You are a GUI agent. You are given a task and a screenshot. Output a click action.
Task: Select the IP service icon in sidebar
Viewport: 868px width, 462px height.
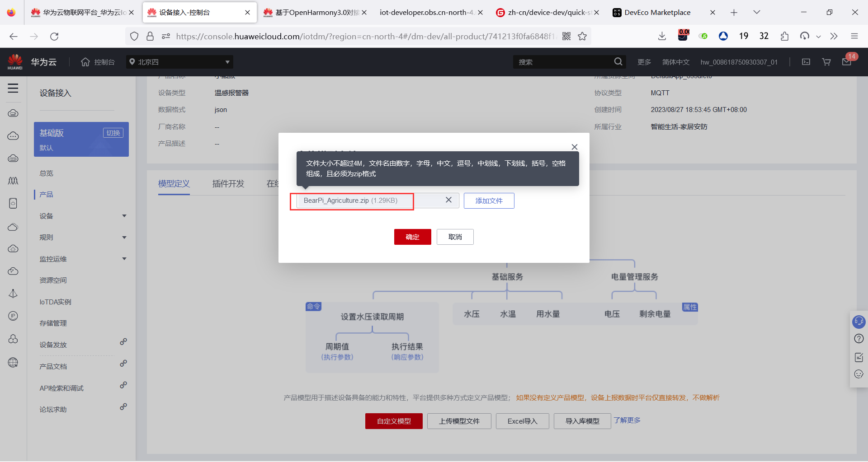pyautogui.click(x=13, y=316)
